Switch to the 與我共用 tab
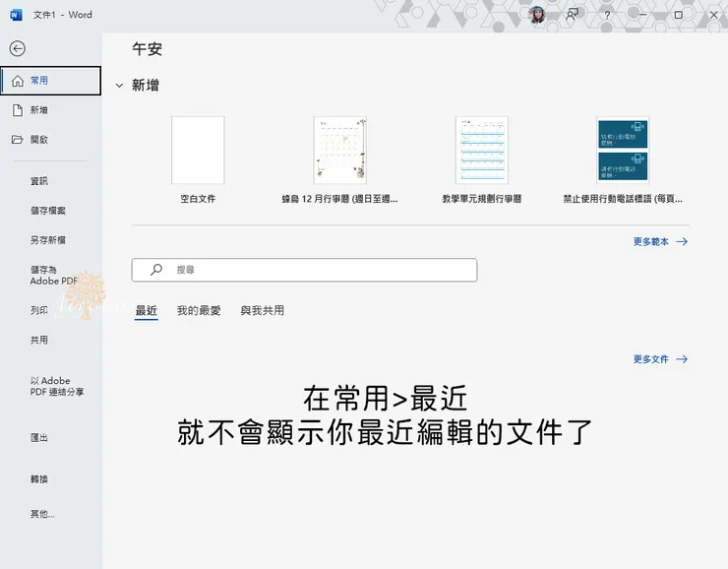Screen dimensions: 728x569 263,311
